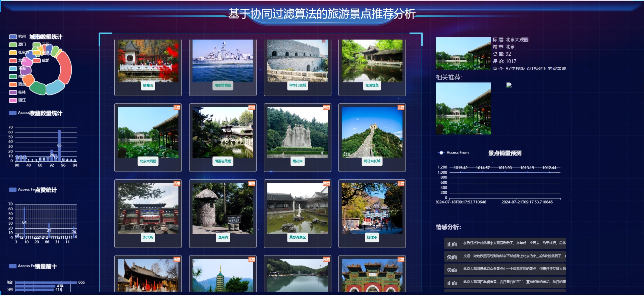Open the 海军博物馆 warship thumbnail
This screenshot has width=644, height=295.
click(x=223, y=61)
